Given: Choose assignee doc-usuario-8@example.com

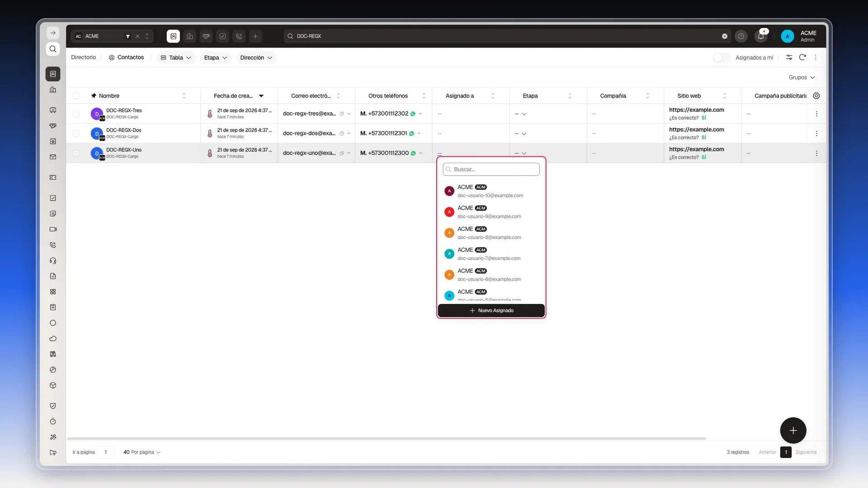Looking at the screenshot, I should 491,233.
